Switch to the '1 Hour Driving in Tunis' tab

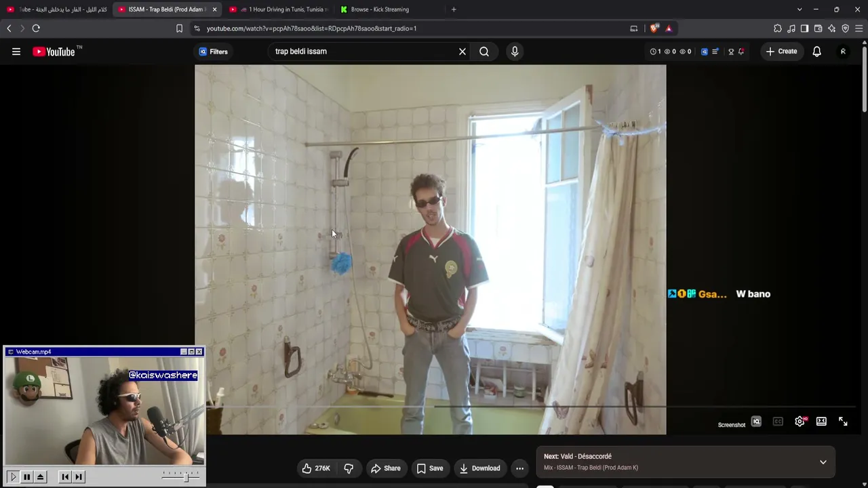click(279, 9)
